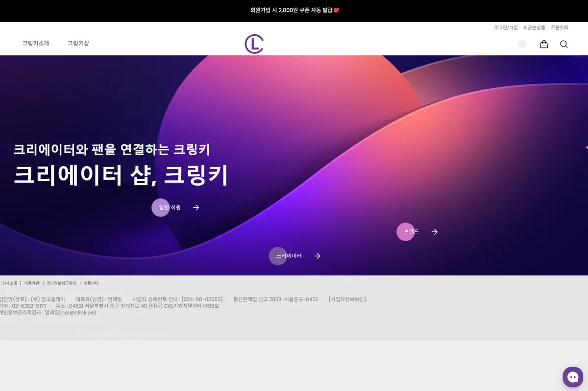Open the chat widget at bottom right
This screenshot has height=391, width=588.
point(573,377)
